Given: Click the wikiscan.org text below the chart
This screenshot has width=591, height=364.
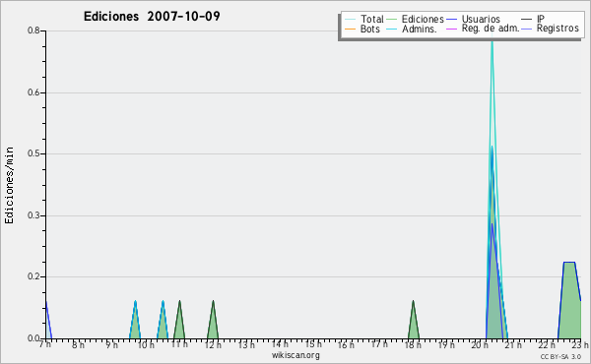Looking at the screenshot, I should pyautogui.click(x=295, y=355).
